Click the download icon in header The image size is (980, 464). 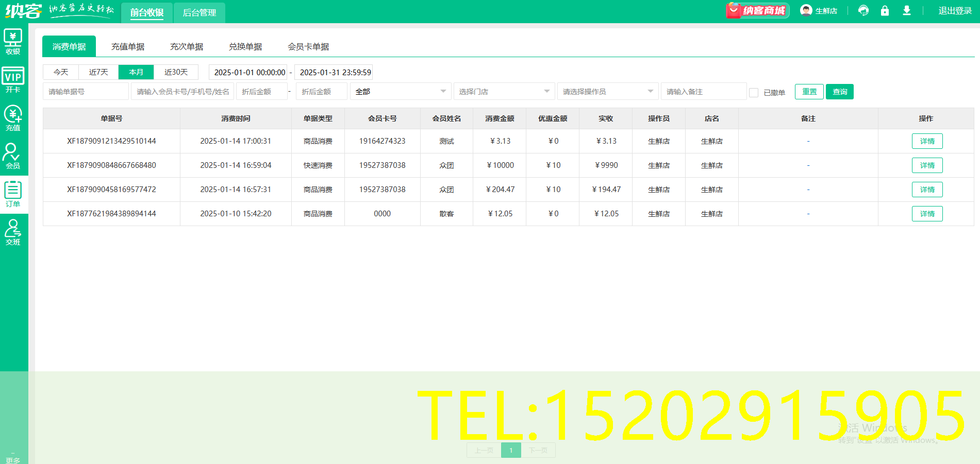click(x=906, y=11)
